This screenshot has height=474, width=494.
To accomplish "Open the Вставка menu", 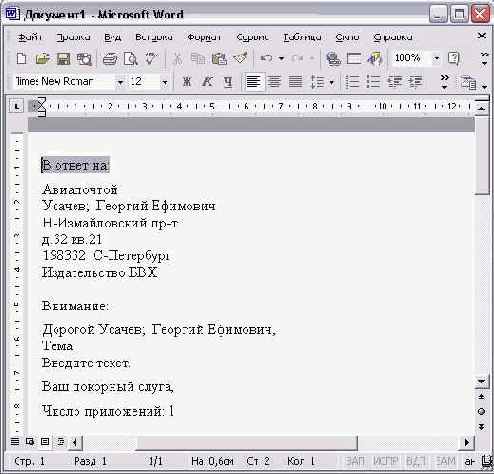I will 154,37.
